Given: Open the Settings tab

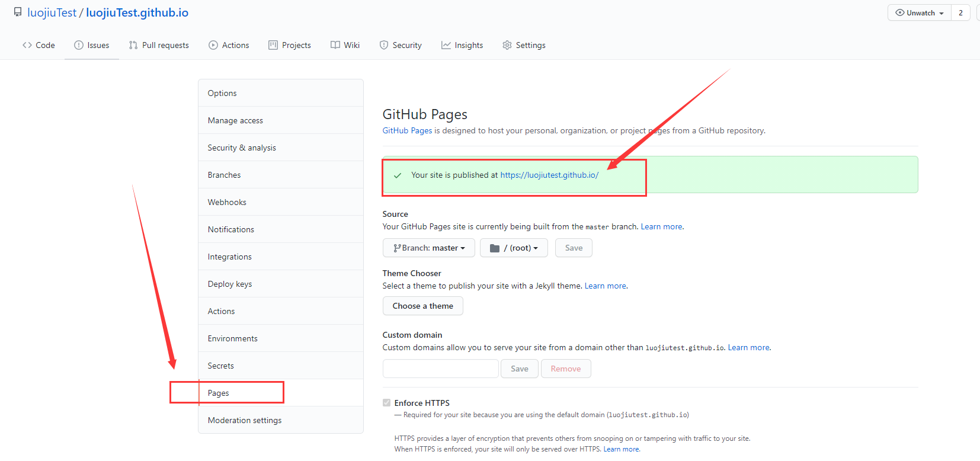Looking at the screenshot, I should (524, 45).
